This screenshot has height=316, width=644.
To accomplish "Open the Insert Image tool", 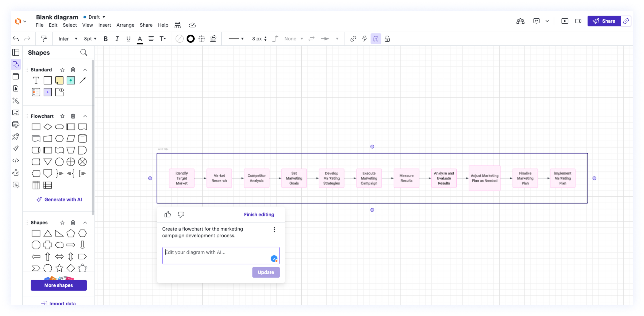I will point(16,112).
